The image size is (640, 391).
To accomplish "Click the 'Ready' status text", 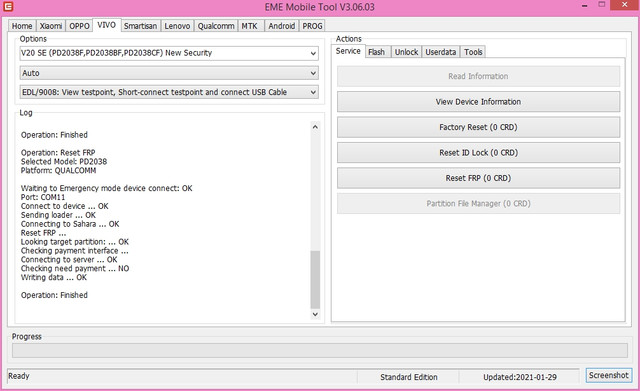I will (x=19, y=376).
